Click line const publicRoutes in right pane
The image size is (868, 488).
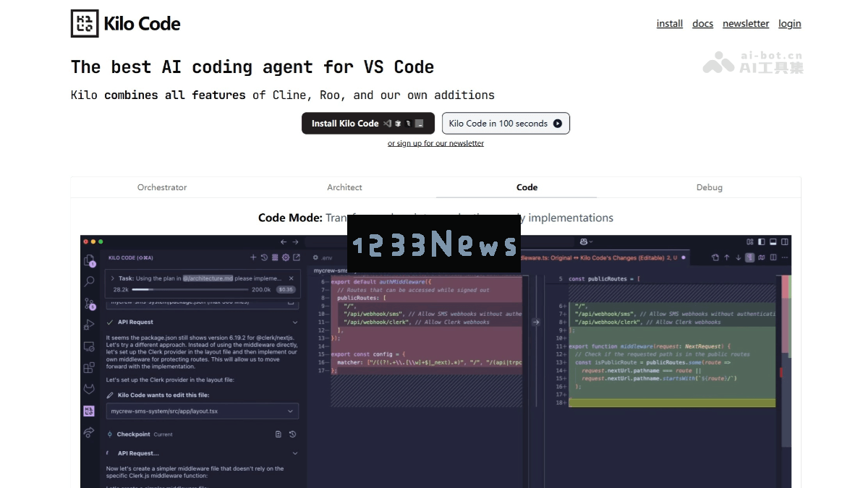604,278
